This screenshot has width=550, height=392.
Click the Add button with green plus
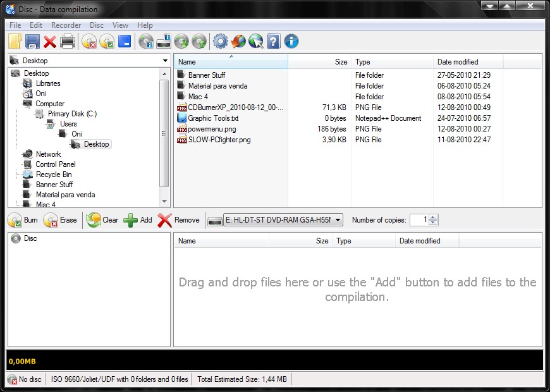coord(138,220)
